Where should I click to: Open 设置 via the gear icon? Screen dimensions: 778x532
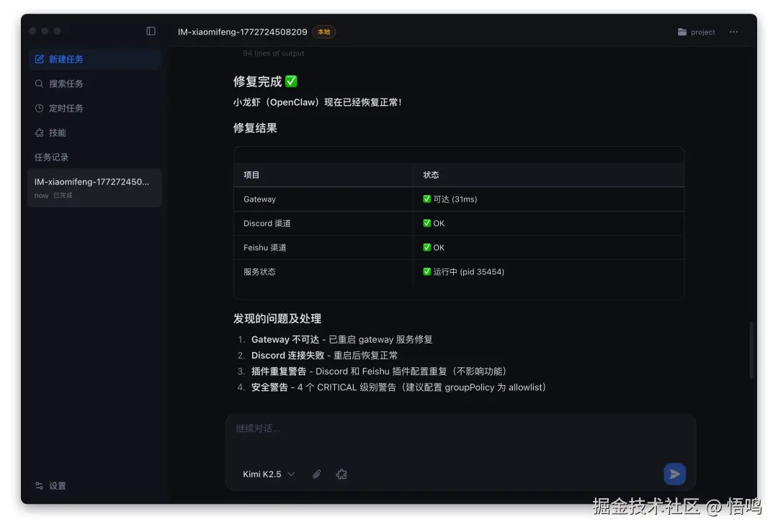point(40,485)
